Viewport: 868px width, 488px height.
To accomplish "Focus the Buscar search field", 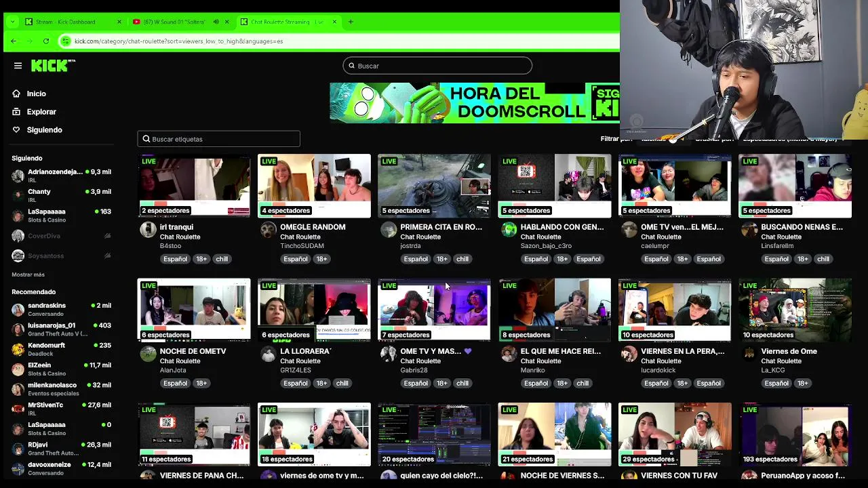I will (437, 66).
